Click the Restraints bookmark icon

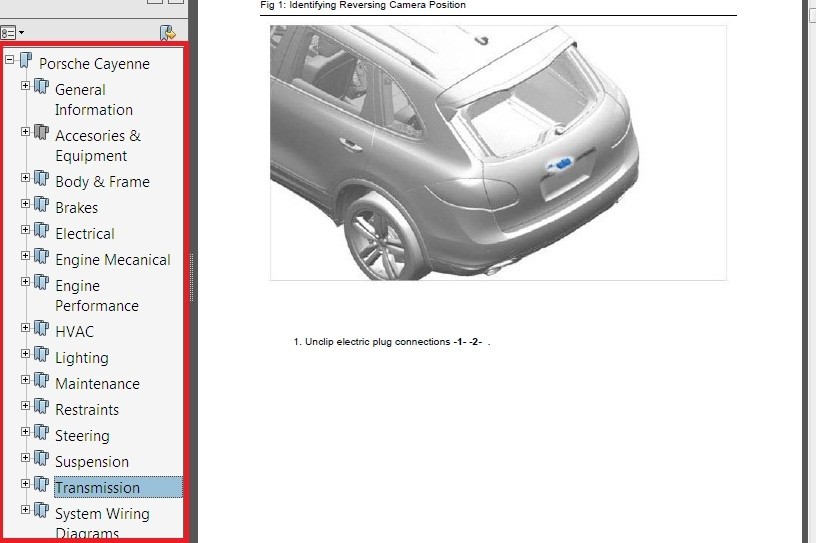coord(42,406)
